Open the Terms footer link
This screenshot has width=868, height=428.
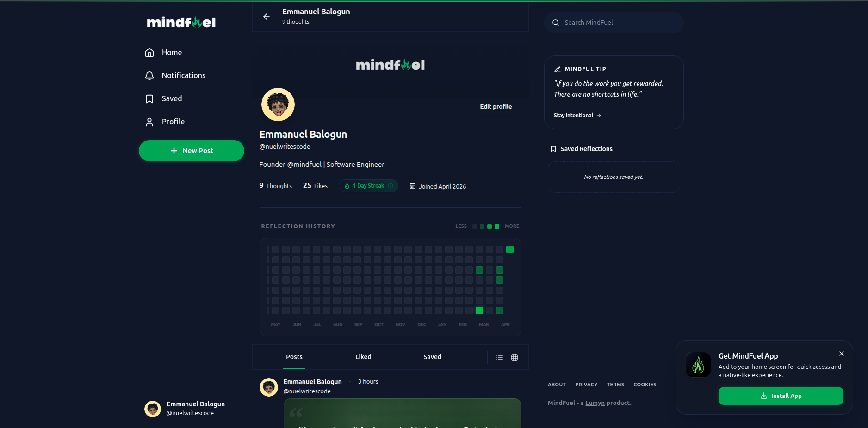pyautogui.click(x=615, y=385)
